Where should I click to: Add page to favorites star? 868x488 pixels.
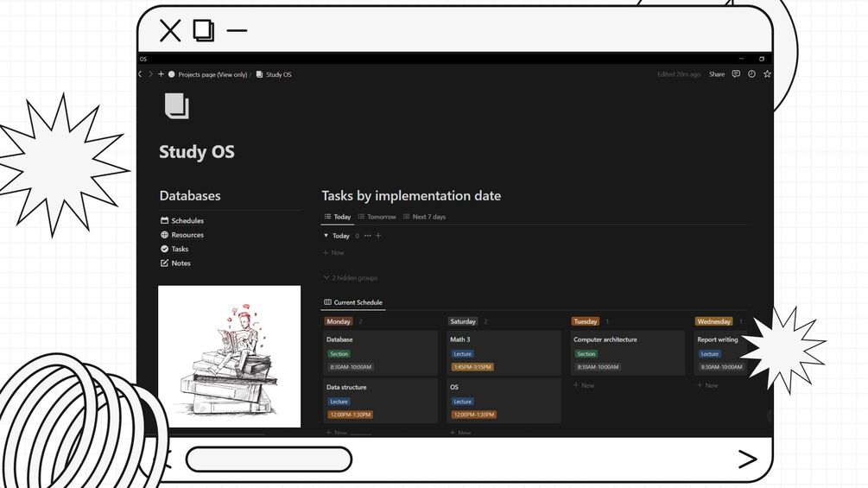coord(767,74)
